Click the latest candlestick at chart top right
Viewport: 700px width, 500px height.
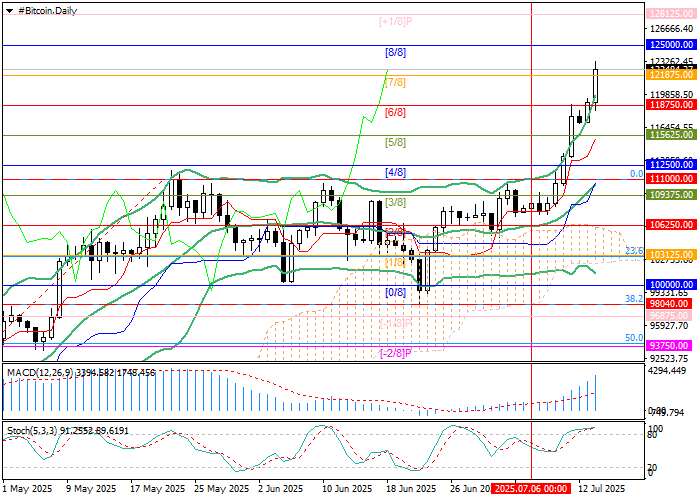(x=596, y=85)
